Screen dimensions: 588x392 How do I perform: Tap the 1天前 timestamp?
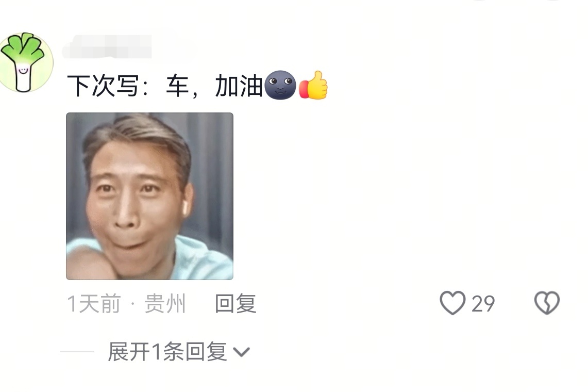coord(94,303)
